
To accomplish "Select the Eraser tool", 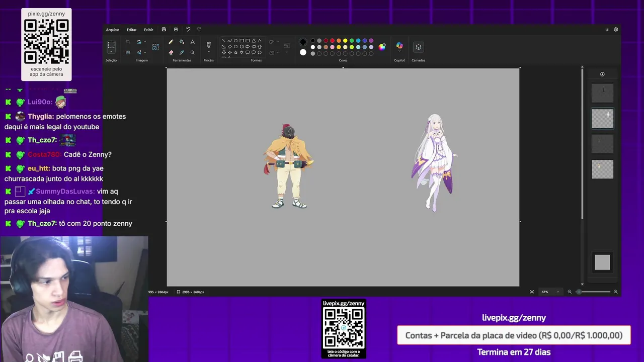I will click(171, 52).
